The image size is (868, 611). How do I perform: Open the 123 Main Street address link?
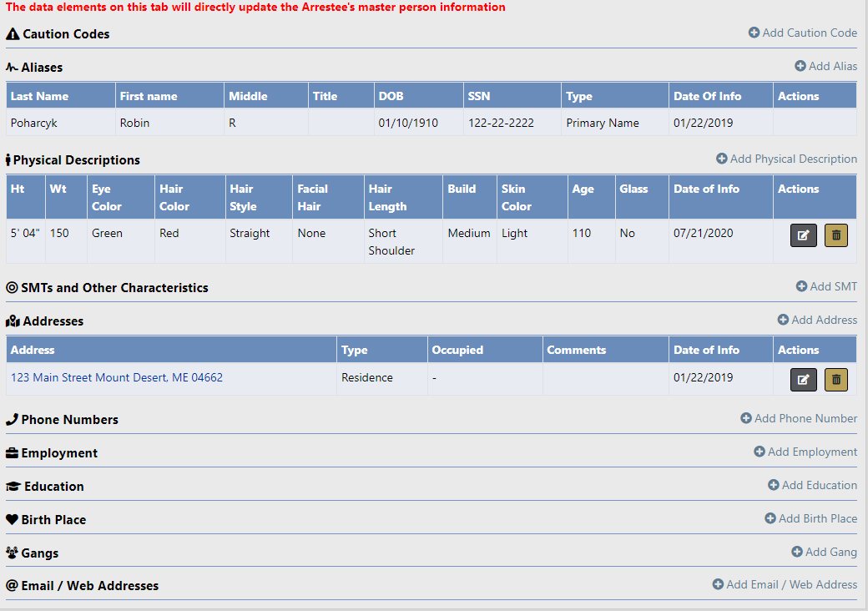pos(117,377)
